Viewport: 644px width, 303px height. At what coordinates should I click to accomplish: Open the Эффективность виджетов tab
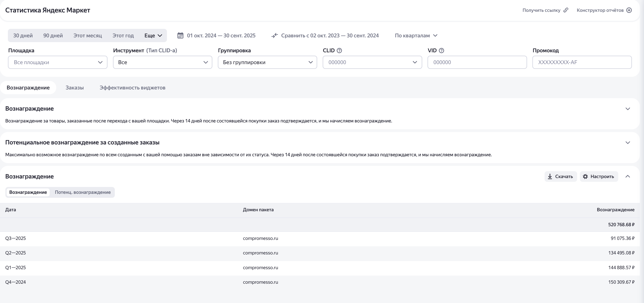click(x=132, y=88)
